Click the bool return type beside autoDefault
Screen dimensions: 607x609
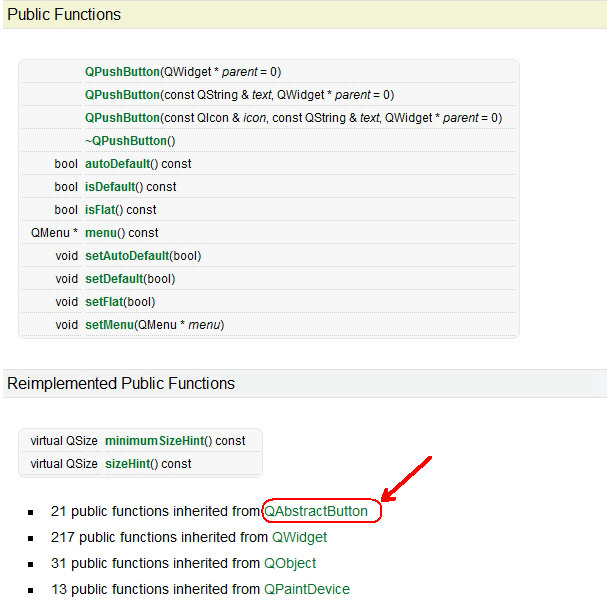(x=66, y=164)
